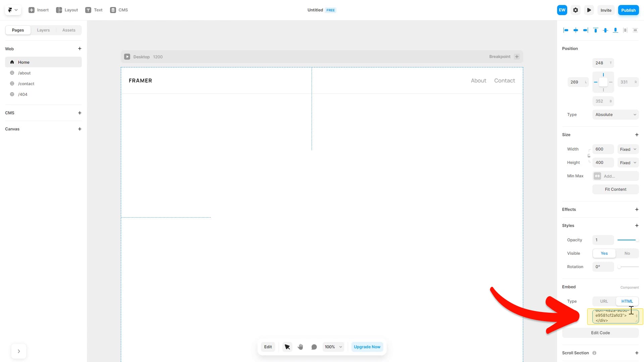The height and width of the screenshot is (362, 644).
Task: Click the Top position field 248
Action: [x=603, y=63]
